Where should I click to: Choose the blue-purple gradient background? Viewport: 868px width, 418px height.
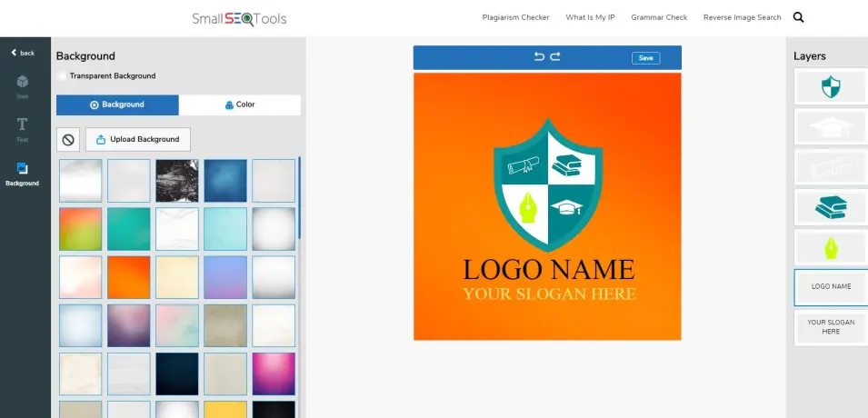(225, 277)
